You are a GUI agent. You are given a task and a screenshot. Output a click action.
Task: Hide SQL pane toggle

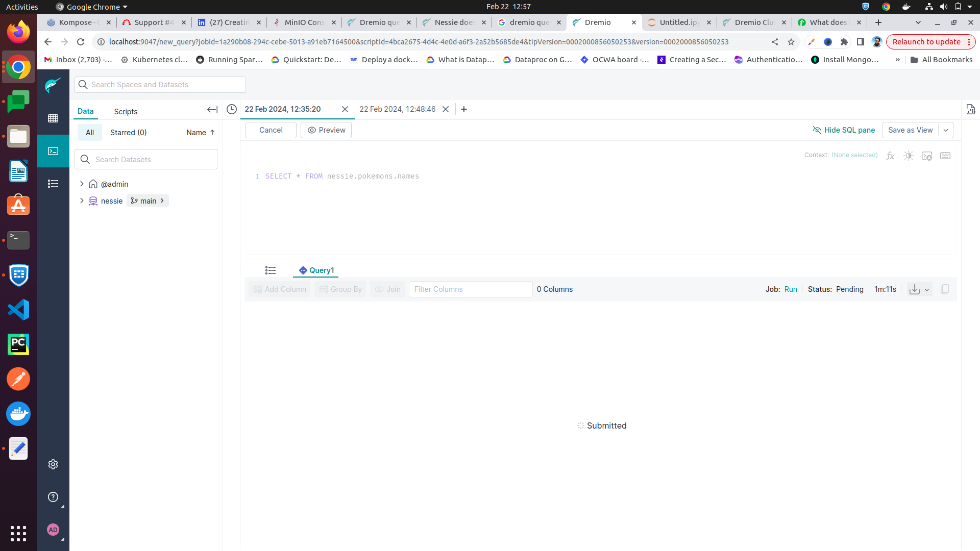click(x=844, y=130)
